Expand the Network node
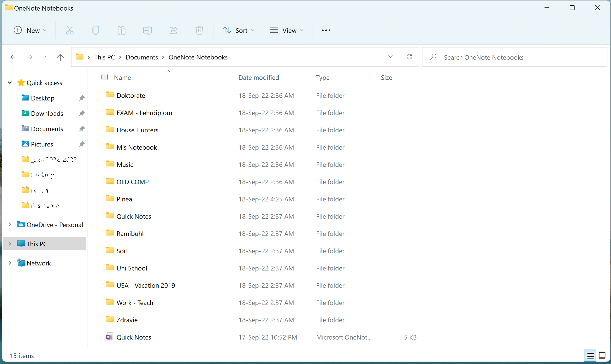The image size is (611, 364). [x=10, y=263]
